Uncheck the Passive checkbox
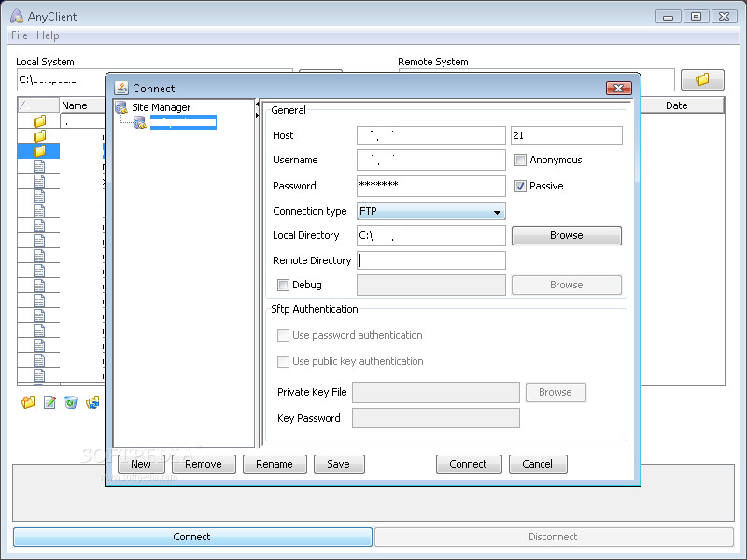 point(520,186)
